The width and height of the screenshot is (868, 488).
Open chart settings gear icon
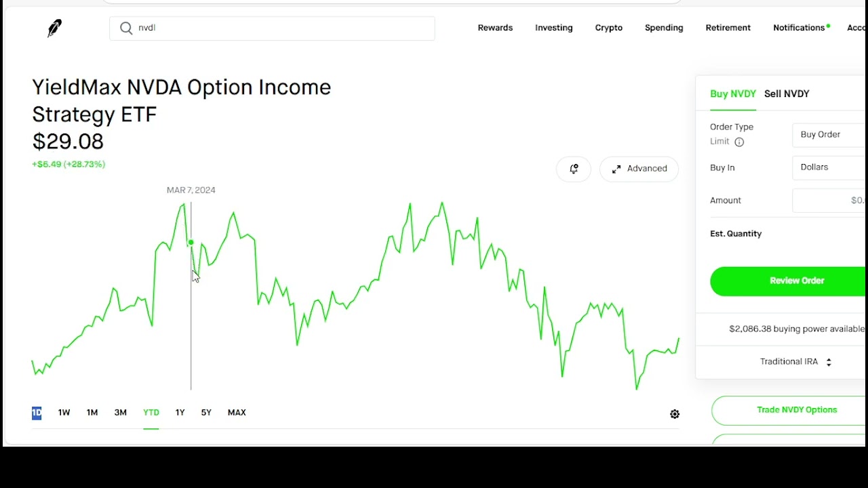tap(675, 414)
